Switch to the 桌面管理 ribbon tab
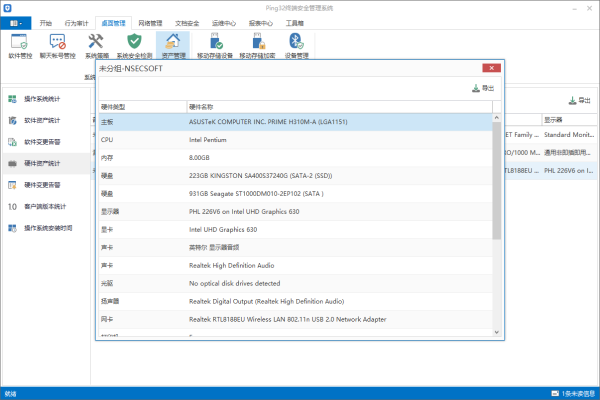 click(113, 23)
